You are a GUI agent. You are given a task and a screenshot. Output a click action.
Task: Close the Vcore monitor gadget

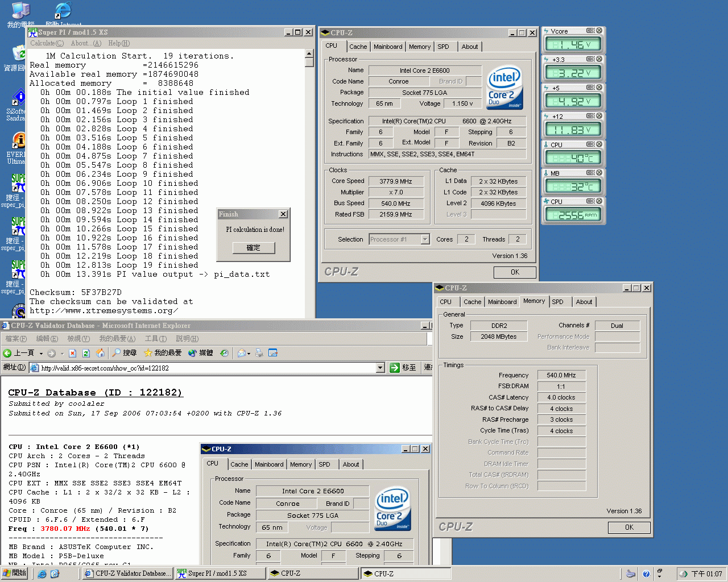pos(599,31)
